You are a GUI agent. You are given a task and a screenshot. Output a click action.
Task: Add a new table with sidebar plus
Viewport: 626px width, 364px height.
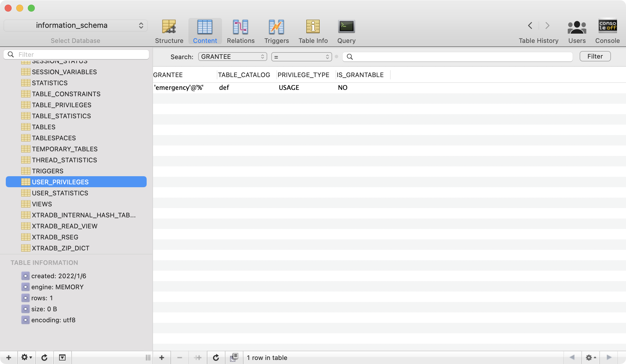click(x=9, y=358)
